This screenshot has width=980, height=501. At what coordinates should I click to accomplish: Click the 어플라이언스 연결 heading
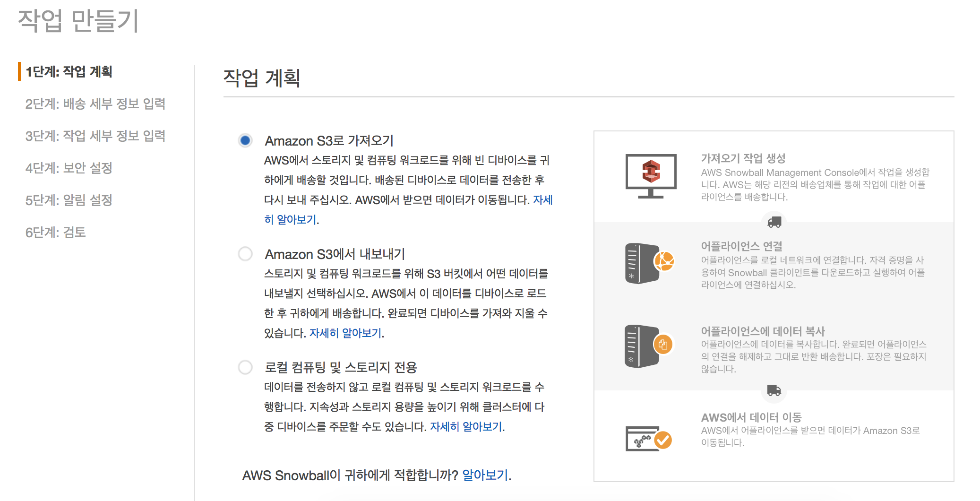[741, 246]
